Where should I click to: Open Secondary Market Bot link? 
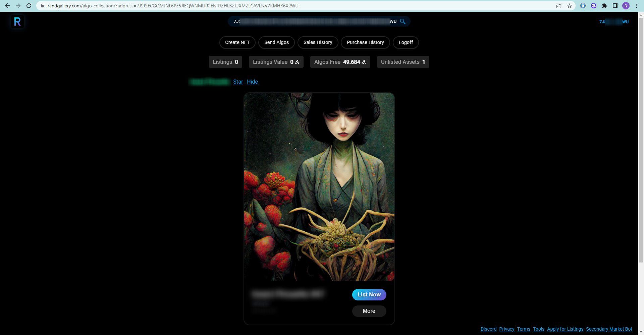(x=609, y=329)
